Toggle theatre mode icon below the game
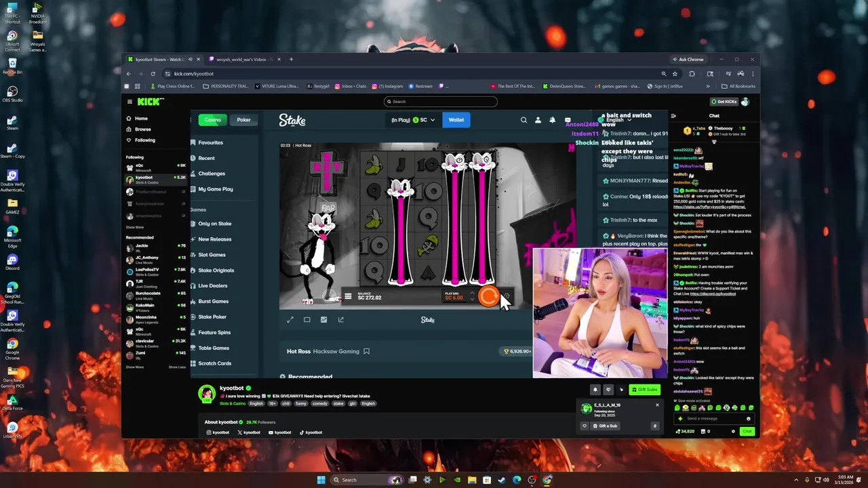The image size is (868, 488). [x=307, y=320]
